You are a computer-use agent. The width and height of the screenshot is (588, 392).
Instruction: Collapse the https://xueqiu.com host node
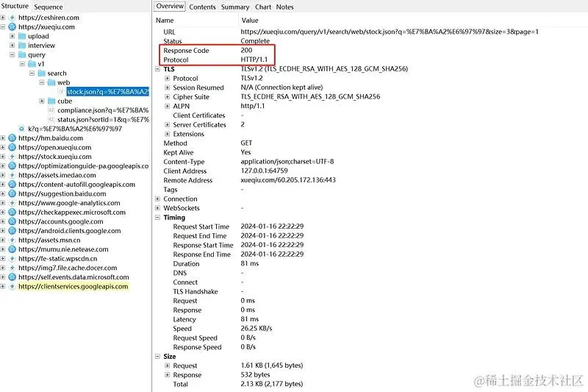tap(3, 26)
